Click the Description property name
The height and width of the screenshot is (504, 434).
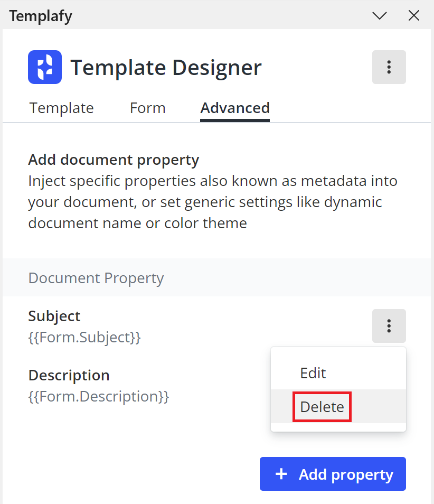click(69, 375)
